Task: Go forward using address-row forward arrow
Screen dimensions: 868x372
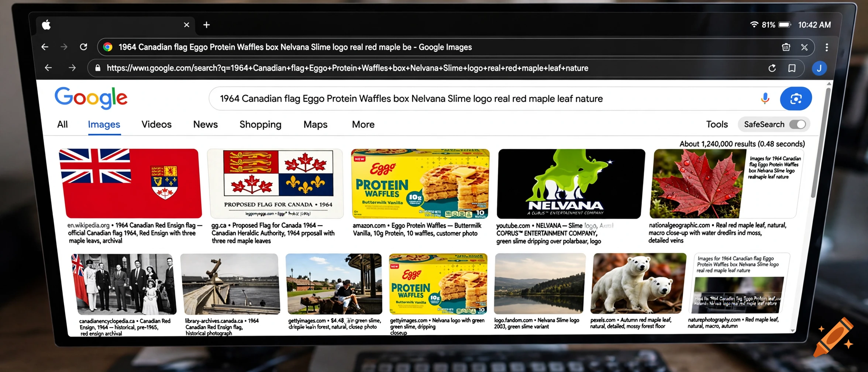Action: (x=72, y=68)
